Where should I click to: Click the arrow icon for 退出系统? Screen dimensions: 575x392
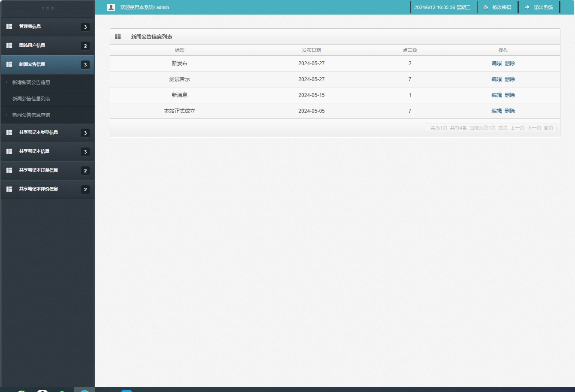(527, 7)
